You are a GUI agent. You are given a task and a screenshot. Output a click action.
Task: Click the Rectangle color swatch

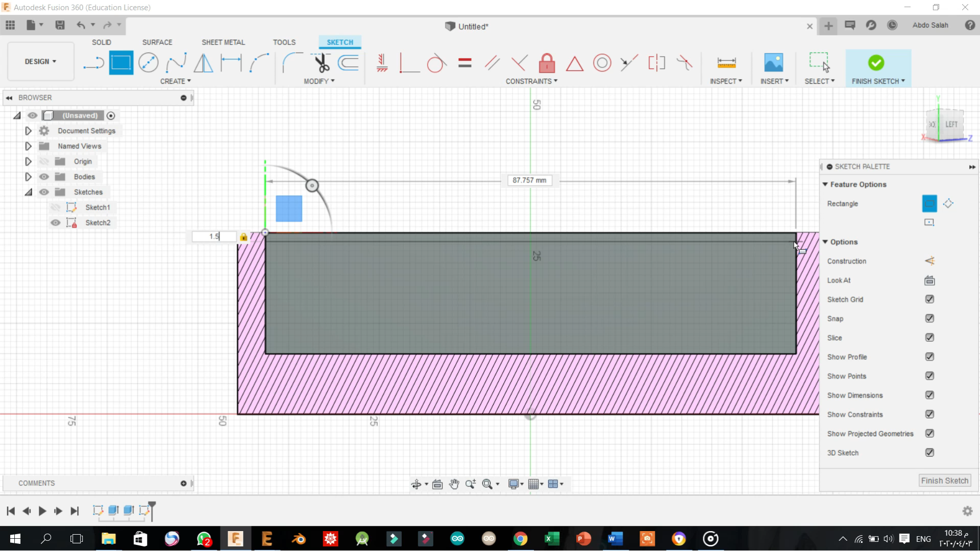(x=929, y=203)
